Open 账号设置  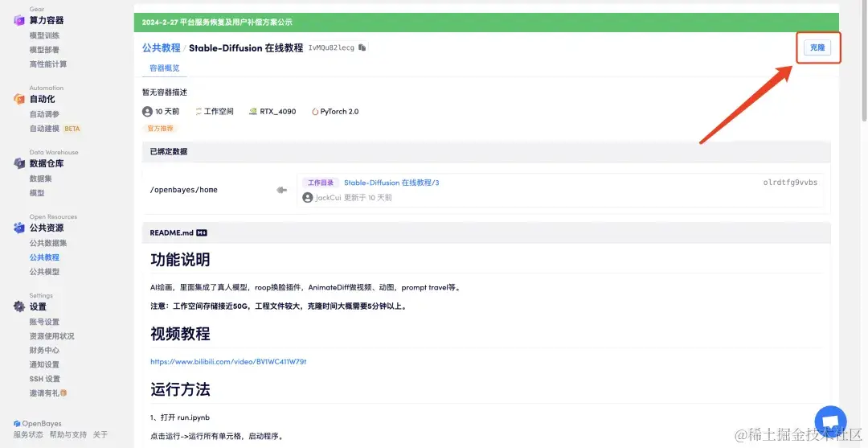click(x=44, y=322)
